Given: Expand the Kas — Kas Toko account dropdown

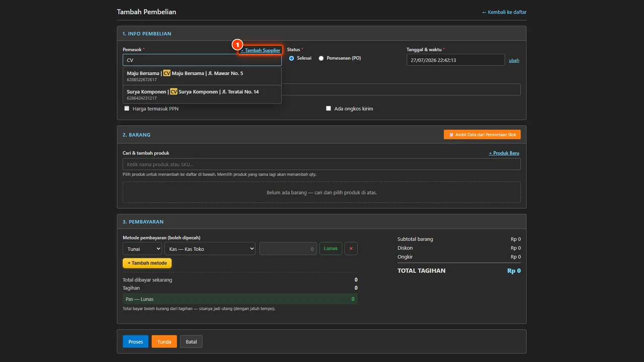Looking at the screenshot, I should 210,248.
